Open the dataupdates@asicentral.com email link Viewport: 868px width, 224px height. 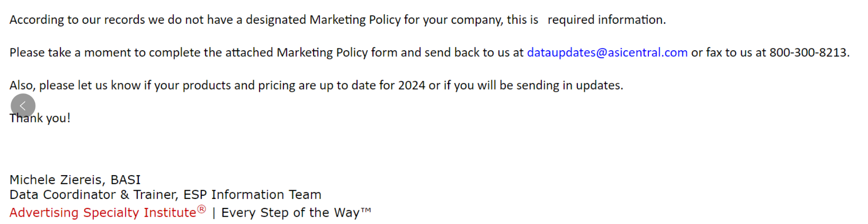[607, 53]
